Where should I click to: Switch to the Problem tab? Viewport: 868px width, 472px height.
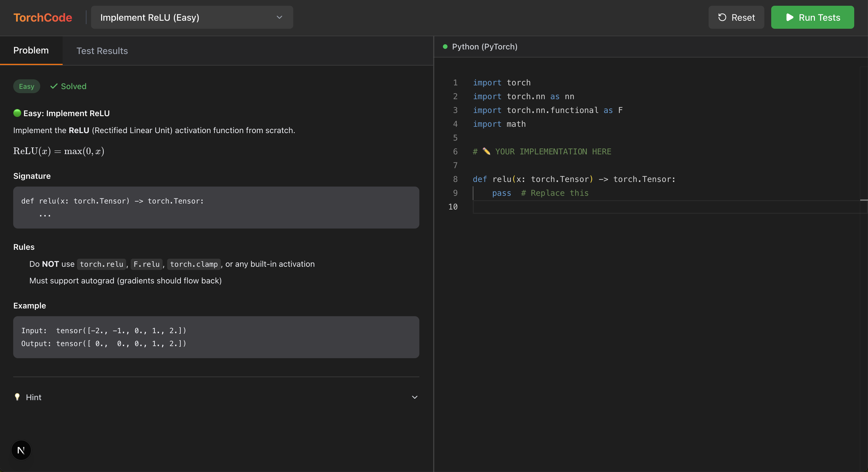tap(31, 51)
